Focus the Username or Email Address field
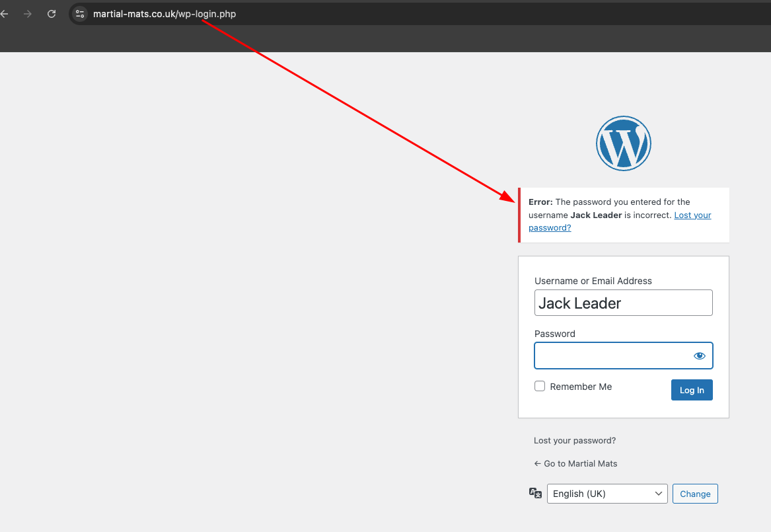Image resolution: width=771 pixels, height=532 pixels. click(624, 303)
